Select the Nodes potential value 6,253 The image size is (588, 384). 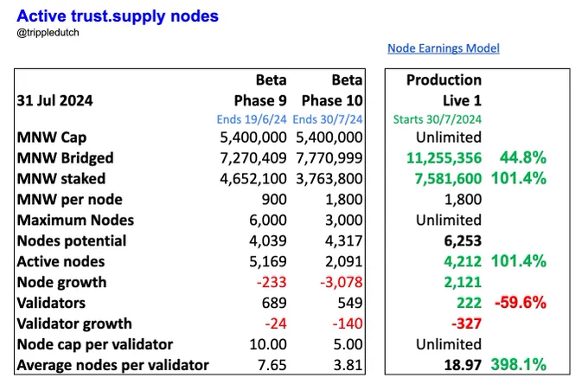click(463, 240)
